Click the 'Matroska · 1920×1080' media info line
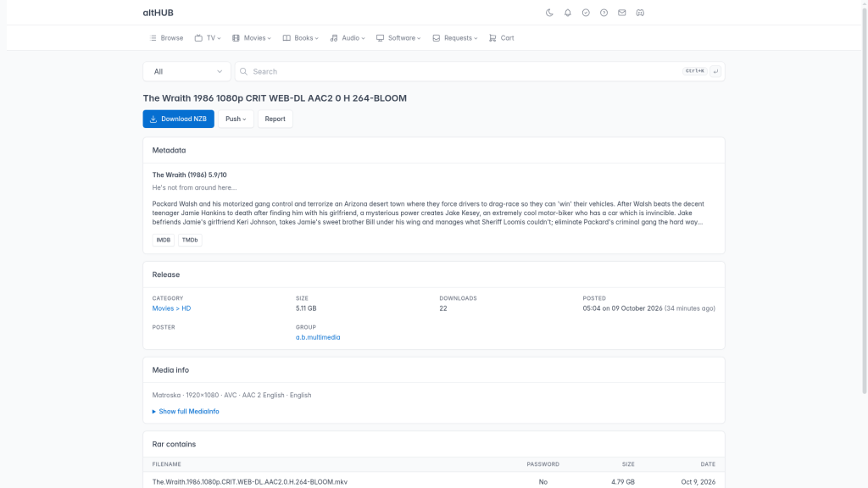The height and width of the screenshot is (488, 868). (232, 395)
